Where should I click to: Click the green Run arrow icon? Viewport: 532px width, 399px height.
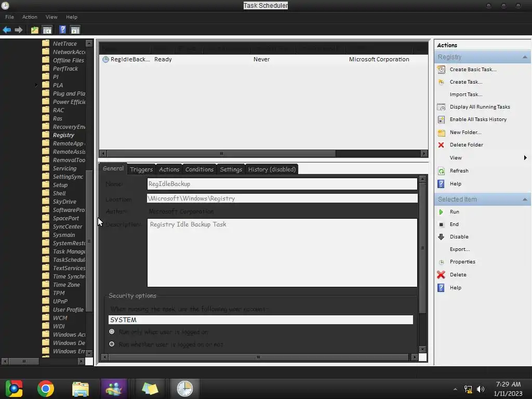441,212
